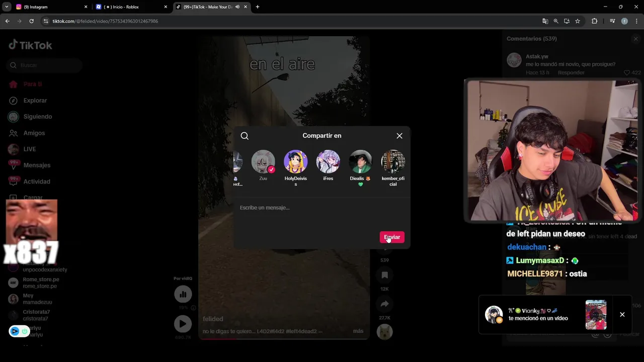
Task: Reply to Astak.yw comment with Responder
Action: tap(571, 72)
